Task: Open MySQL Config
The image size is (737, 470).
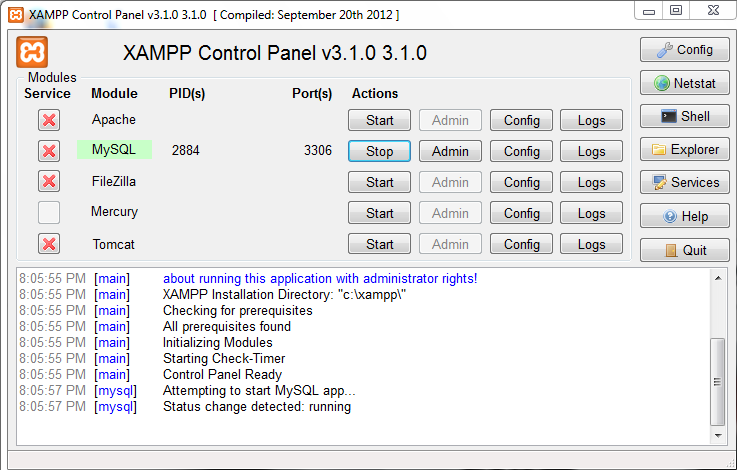Action: (521, 151)
